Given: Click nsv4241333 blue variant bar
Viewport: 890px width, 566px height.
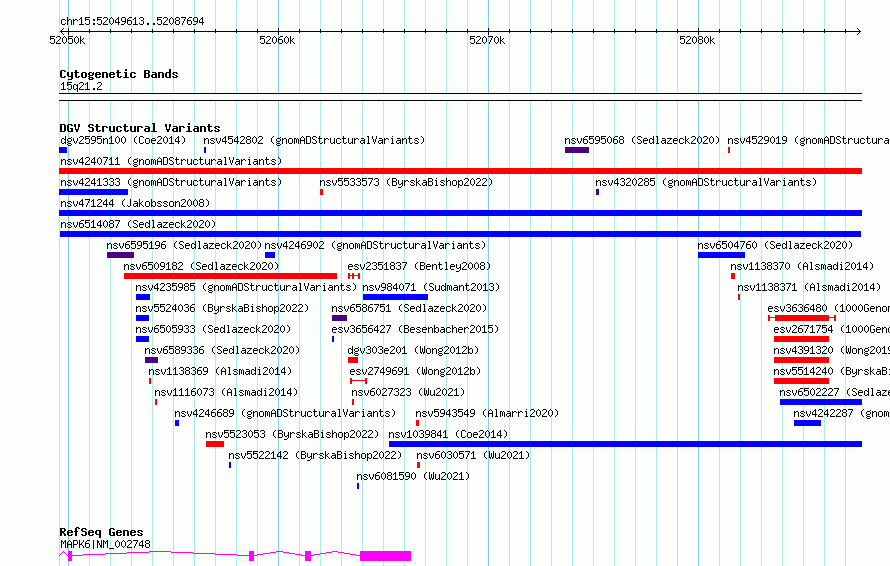Looking at the screenshot, I should (x=93, y=192).
